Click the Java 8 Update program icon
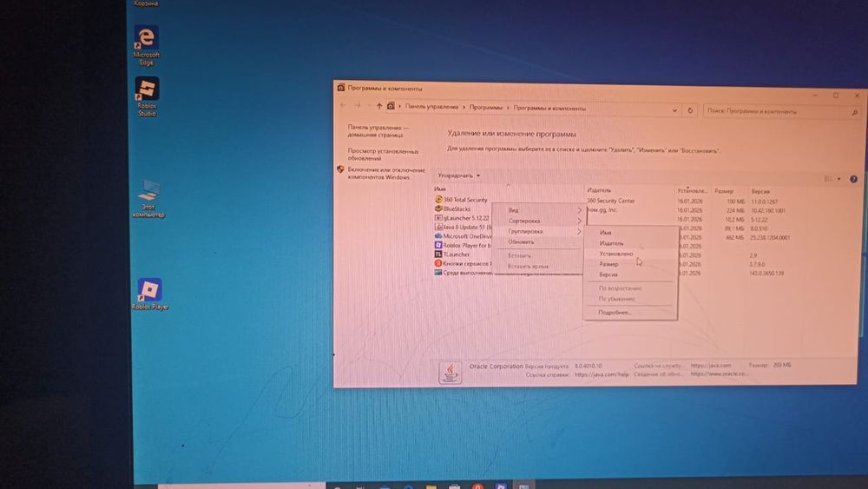868x489 pixels. pyautogui.click(x=438, y=227)
